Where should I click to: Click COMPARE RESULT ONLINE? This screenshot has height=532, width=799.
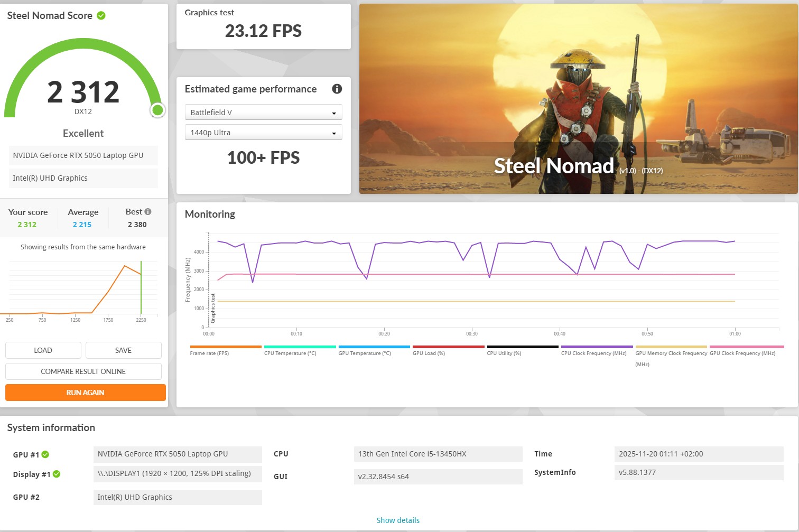(83, 371)
